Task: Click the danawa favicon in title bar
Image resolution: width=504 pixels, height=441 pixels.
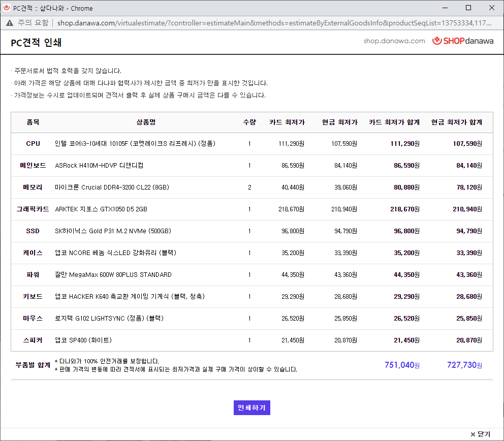Action: pos(7,8)
